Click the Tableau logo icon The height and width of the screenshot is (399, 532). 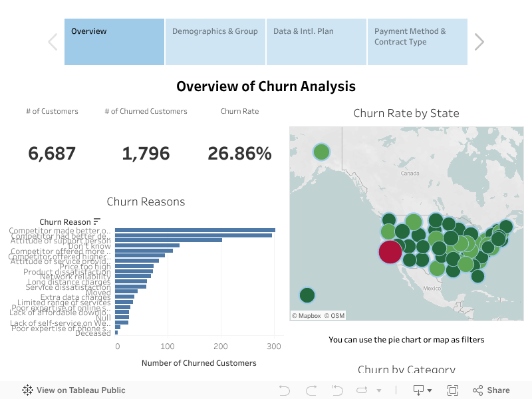tap(28, 390)
